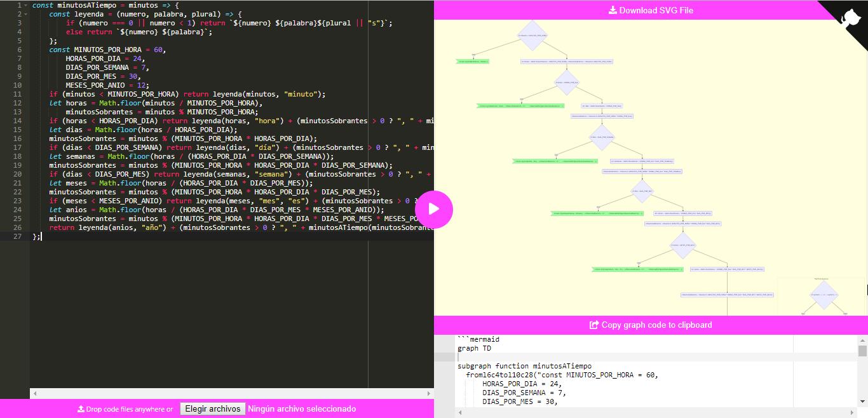Click the code editor's horizontal scrollbar right arrow
The width and height of the screenshot is (868, 418).
(429, 393)
